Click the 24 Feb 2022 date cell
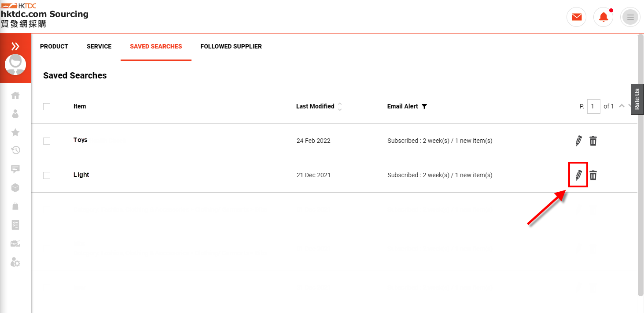Screen dimensions: 644x313 point(313,141)
